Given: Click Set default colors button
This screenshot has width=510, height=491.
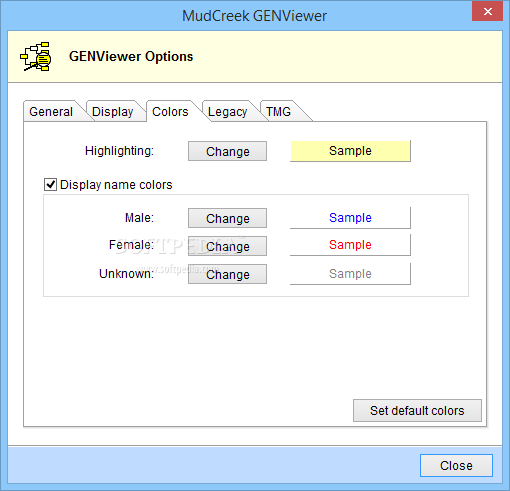Looking at the screenshot, I should pyautogui.click(x=417, y=410).
